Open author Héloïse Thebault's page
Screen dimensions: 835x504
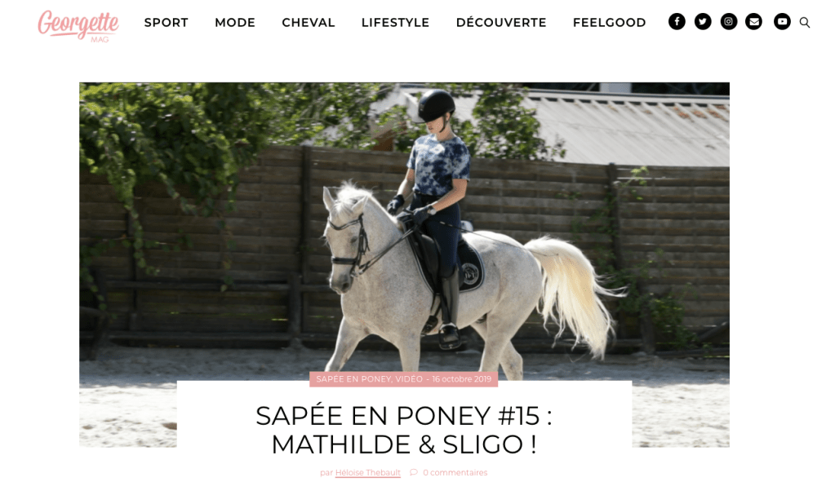(x=367, y=472)
